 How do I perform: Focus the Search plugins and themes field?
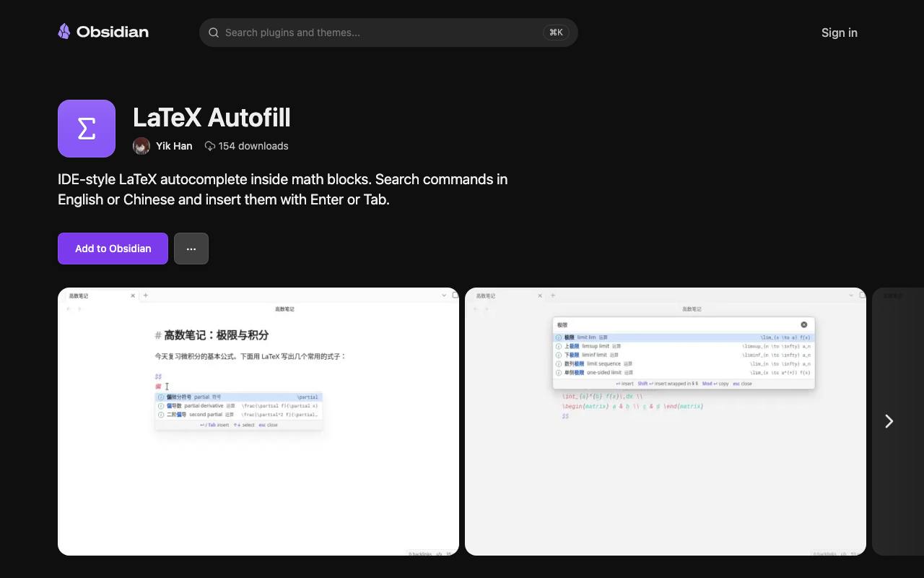[388, 33]
